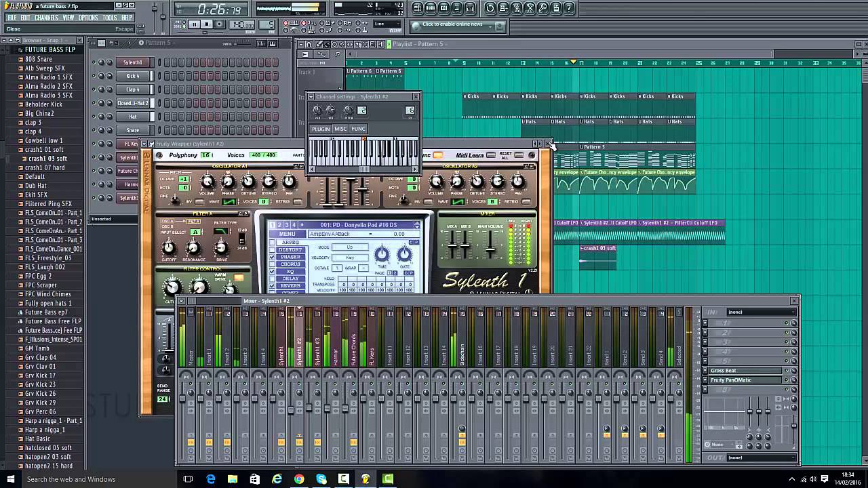The height and width of the screenshot is (488, 868).
Task: Click the record button in transport
Action: coord(220,24)
